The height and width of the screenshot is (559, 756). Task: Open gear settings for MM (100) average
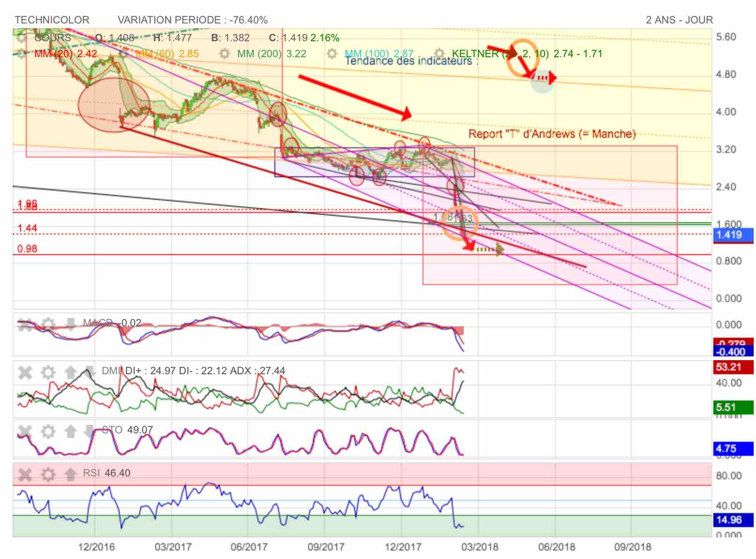pos(332,53)
